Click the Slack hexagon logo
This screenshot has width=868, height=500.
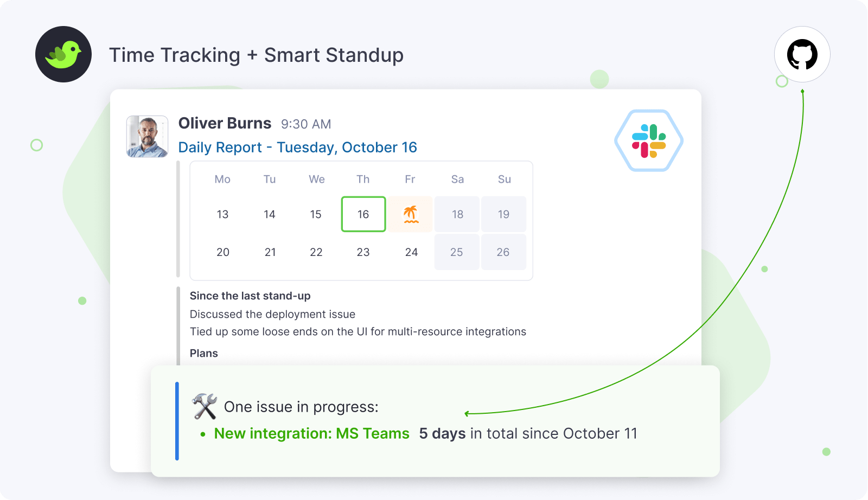pyautogui.click(x=649, y=141)
